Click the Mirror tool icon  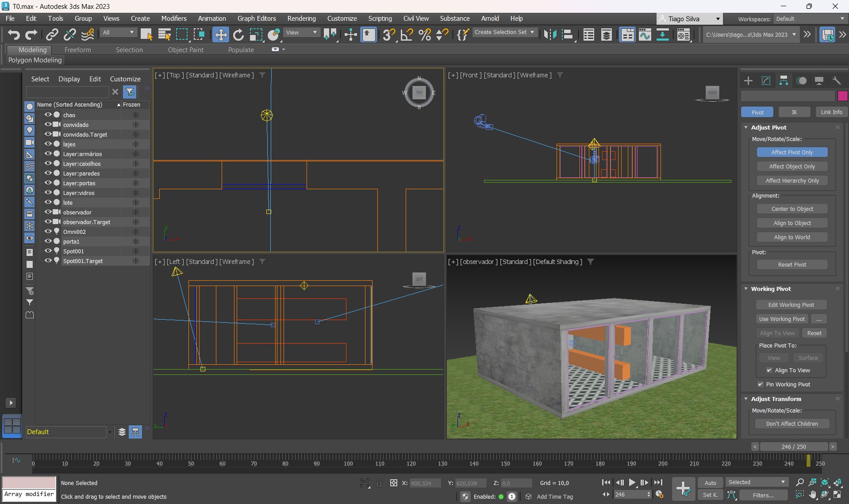(550, 34)
